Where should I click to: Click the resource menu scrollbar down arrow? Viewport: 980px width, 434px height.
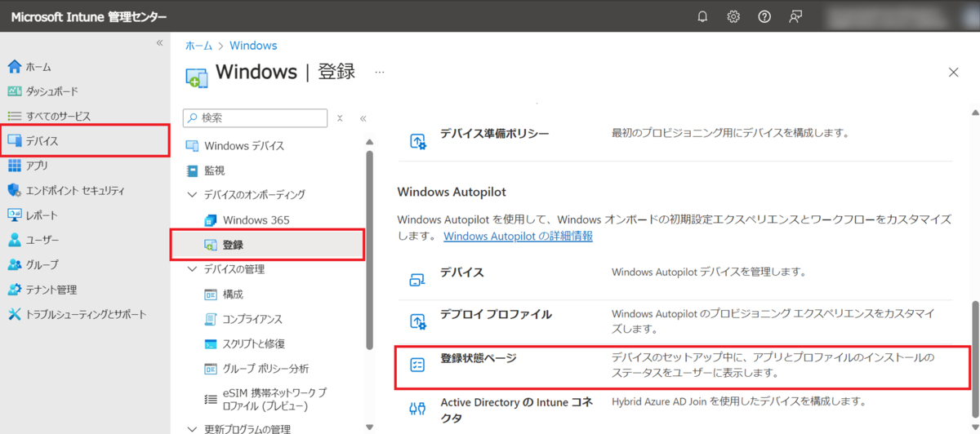tap(369, 427)
